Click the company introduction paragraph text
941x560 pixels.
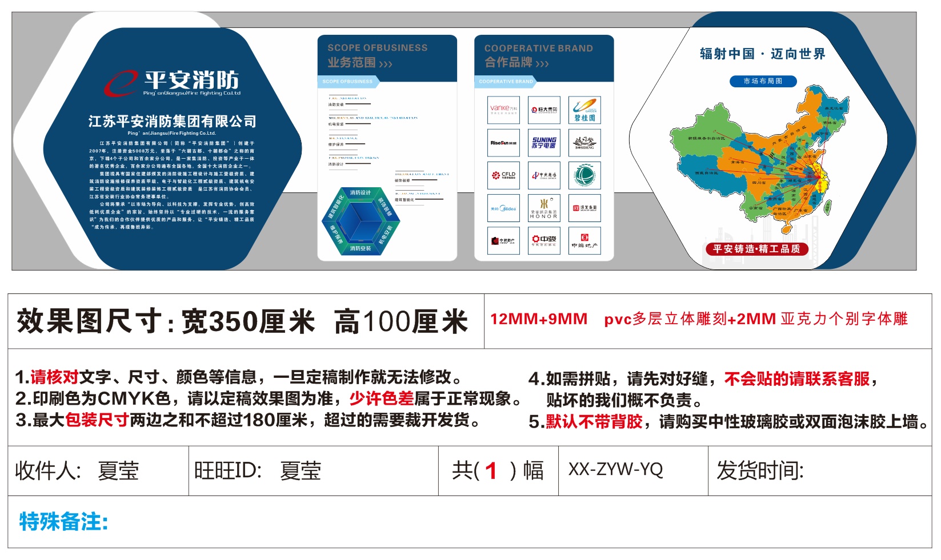click(x=171, y=185)
